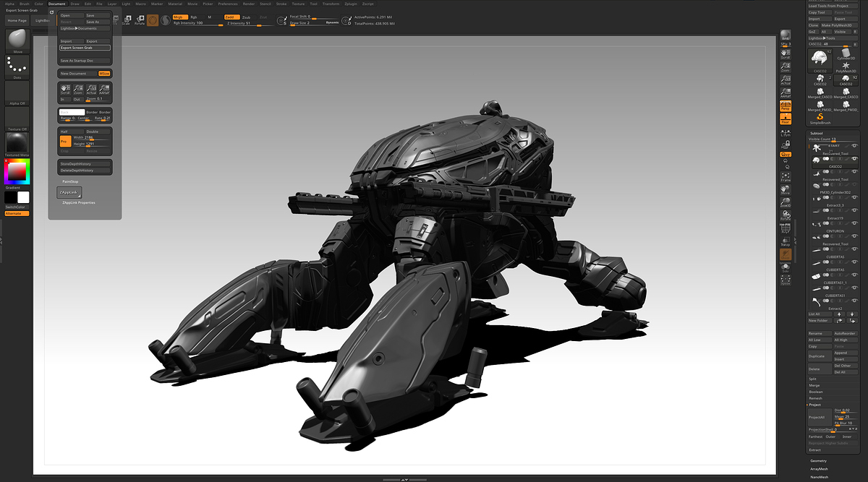Open the Textured Metal material selector
Image resolution: width=868 pixels, height=482 pixels.
pyautogui.click(x=17, y=143)
